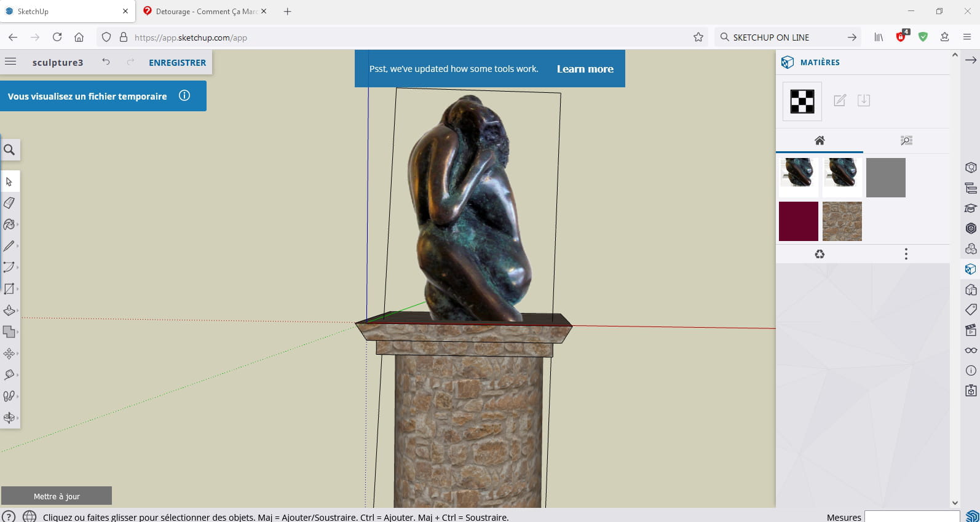This screenshot has height=522, width=980.
Task: Open the Firefox application menu
Action: coord(967,37)
